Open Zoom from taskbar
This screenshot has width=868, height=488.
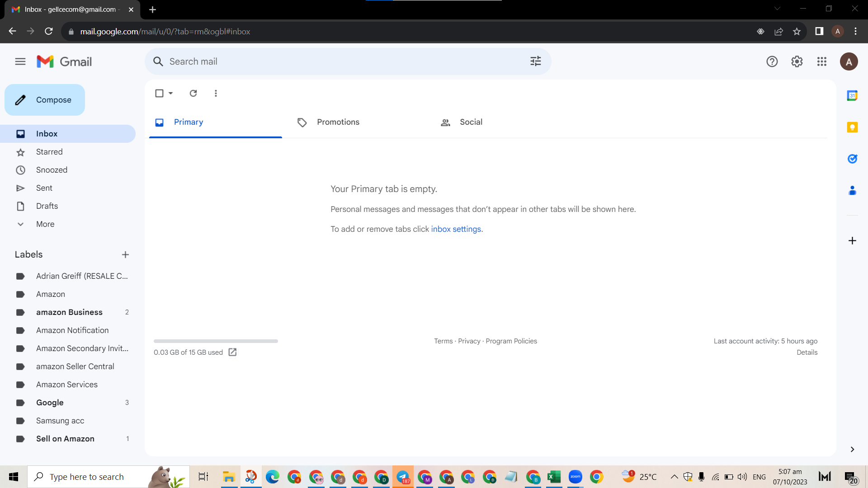[x=575, y=477]
